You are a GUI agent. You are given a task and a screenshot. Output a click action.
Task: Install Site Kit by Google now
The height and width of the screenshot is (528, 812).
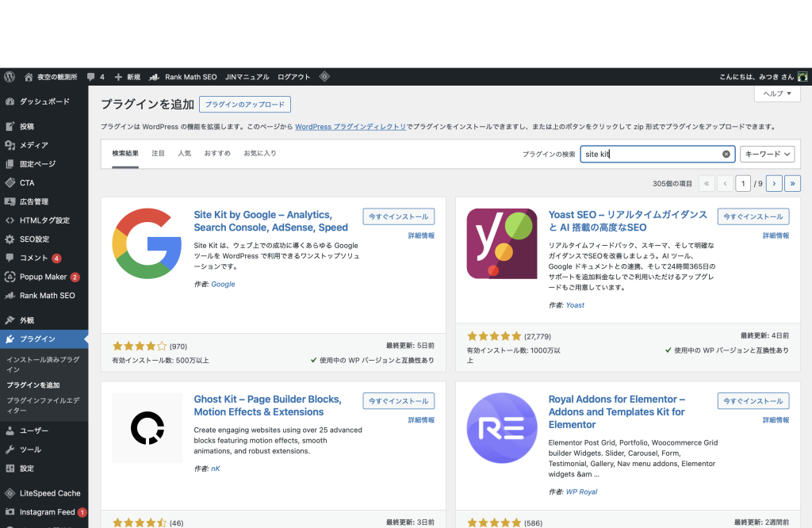point(398,216)
